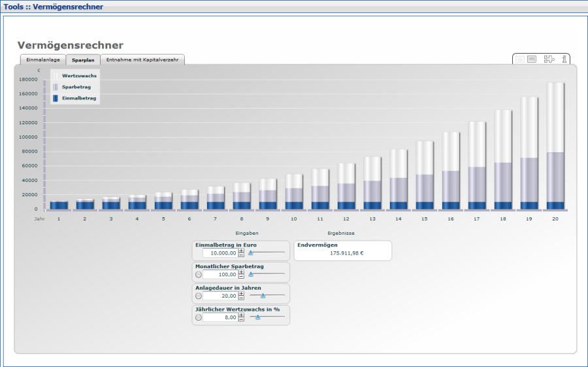Select the Jährlicher Wertzuwachs radio button
Image resolution: width=588 pixels, height=367 pixels.
click(199, 317)
